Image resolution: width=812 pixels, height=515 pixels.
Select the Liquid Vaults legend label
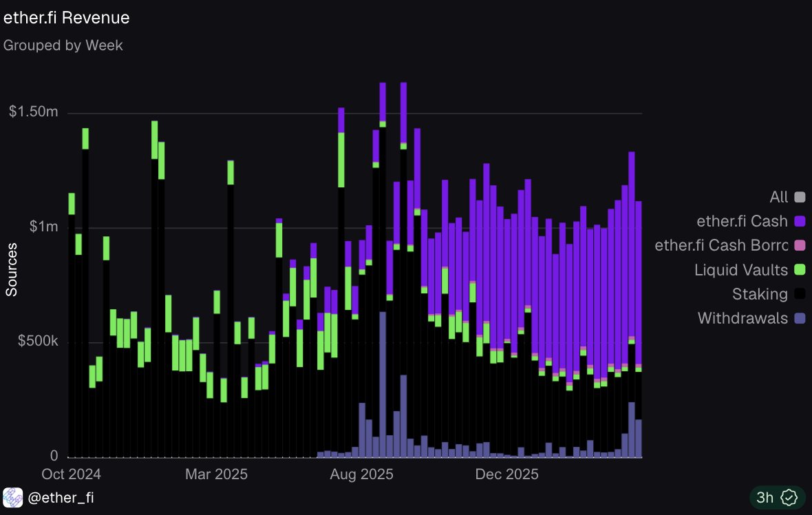[x=741, y=269]
